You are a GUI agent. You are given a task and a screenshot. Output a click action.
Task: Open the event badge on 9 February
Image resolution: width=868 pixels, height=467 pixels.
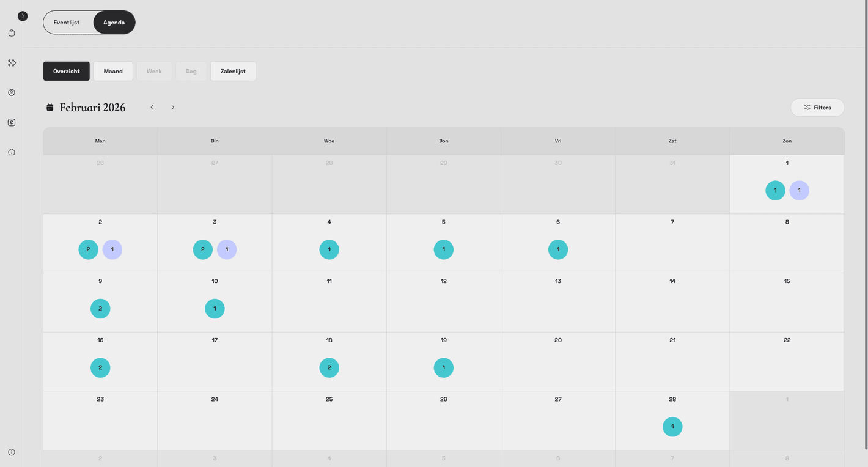point(100,309)
